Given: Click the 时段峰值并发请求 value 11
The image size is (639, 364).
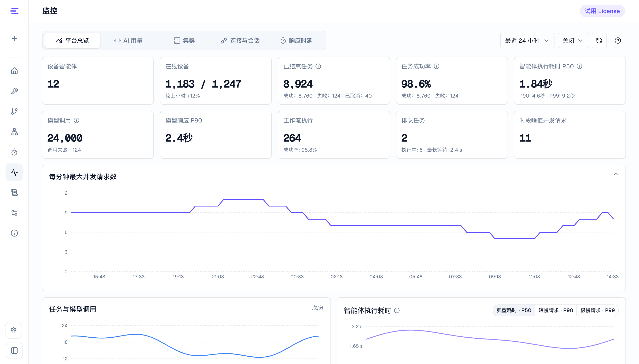Looking at the screenshot, I should [x=525, y=138].
